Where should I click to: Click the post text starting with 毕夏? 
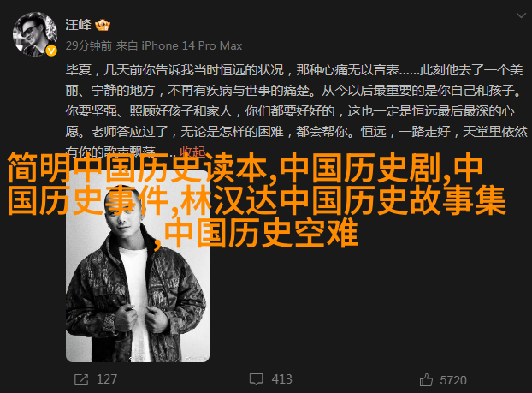tap(296, 110)
